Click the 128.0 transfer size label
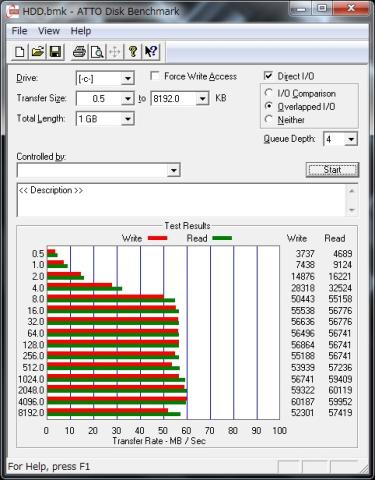The height and width of the screenshot is (480, 375). [33, 345]
